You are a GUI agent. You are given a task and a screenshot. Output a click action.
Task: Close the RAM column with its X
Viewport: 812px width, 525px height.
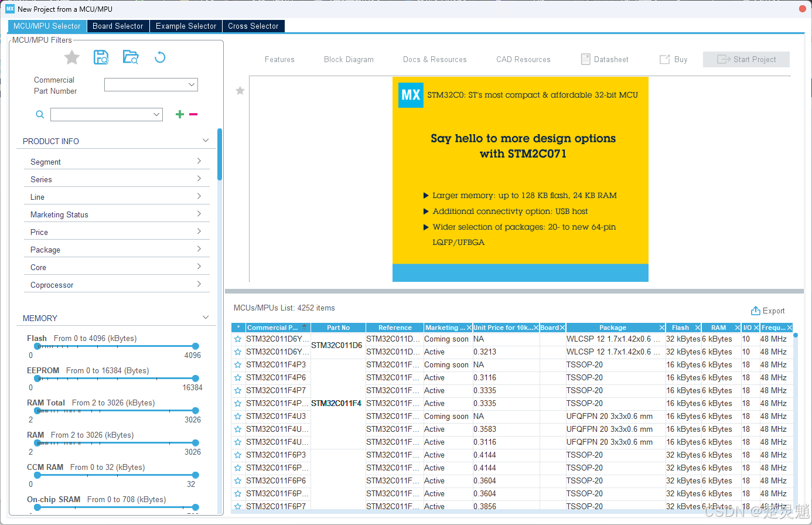click(738, 328)
